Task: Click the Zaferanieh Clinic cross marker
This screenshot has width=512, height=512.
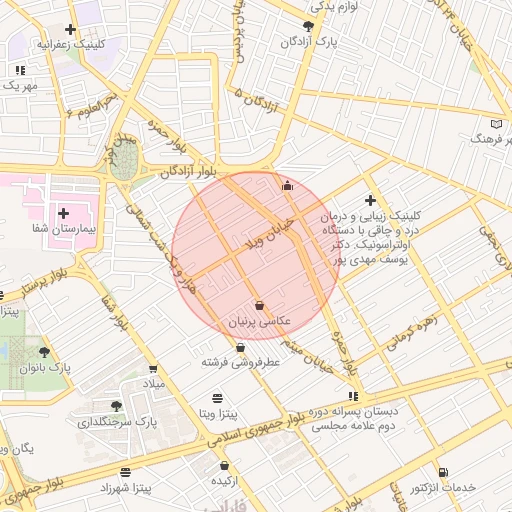Action: click(x=70, y=30)
